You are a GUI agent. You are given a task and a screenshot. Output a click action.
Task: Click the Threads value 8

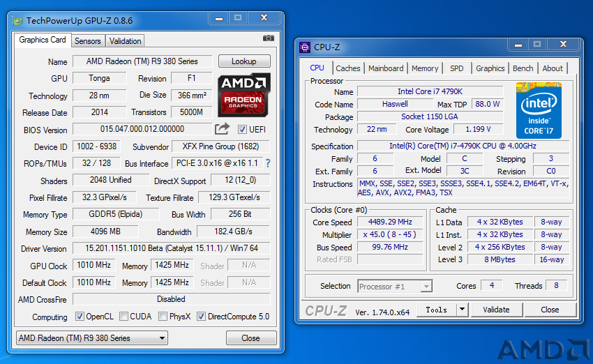(556, 285)
